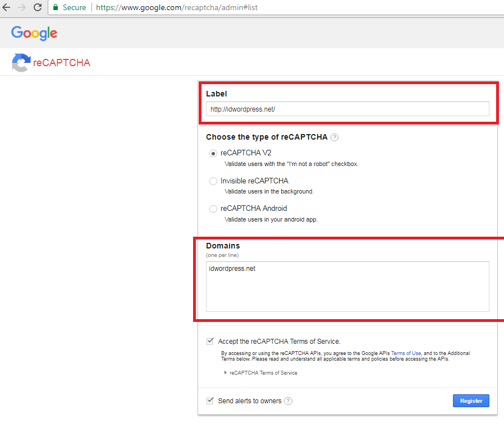Image resolution: width=504 pixels, height=433 pixels.
Task: Choose the Invisible reCAPTCHA radio option
Action: pos(213,181)
